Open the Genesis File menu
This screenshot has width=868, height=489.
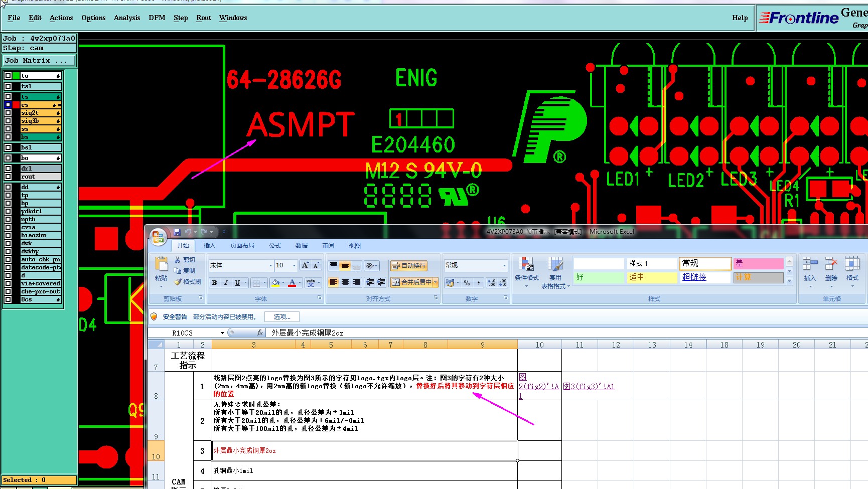point(14,18)
